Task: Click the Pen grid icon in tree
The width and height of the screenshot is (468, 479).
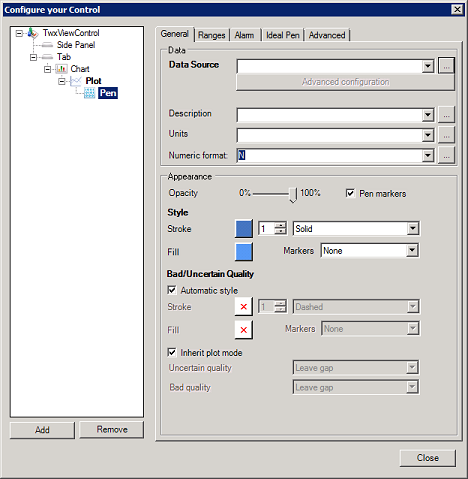Action: click(90, 93)
